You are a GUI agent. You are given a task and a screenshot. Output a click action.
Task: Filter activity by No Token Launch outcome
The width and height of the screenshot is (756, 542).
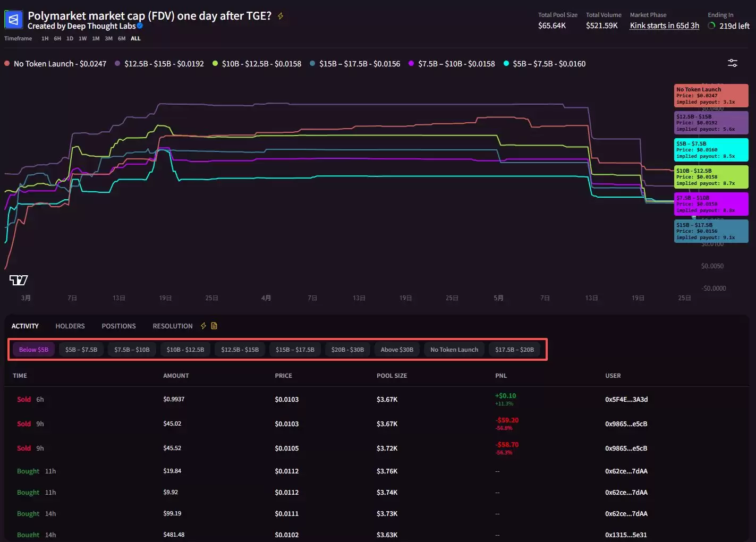point(454,349)
